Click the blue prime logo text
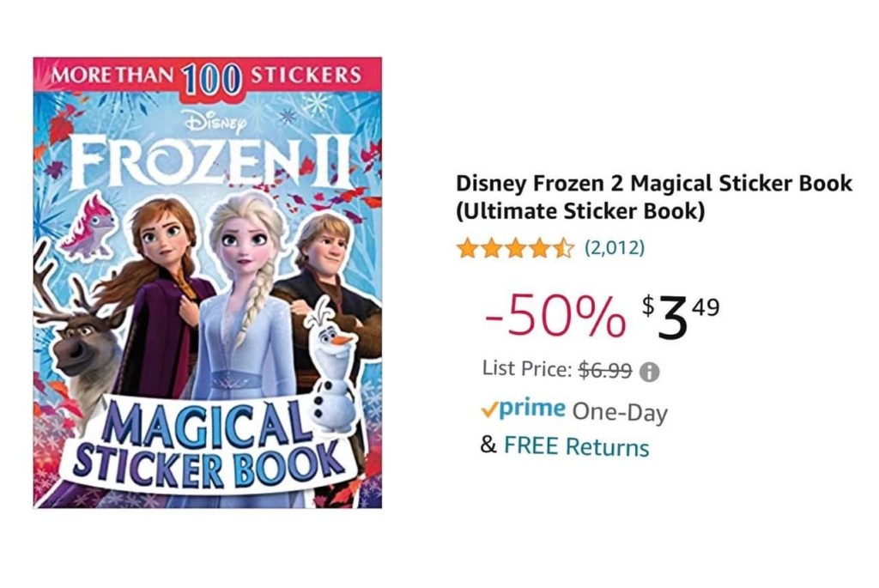 tap(532, 409)
